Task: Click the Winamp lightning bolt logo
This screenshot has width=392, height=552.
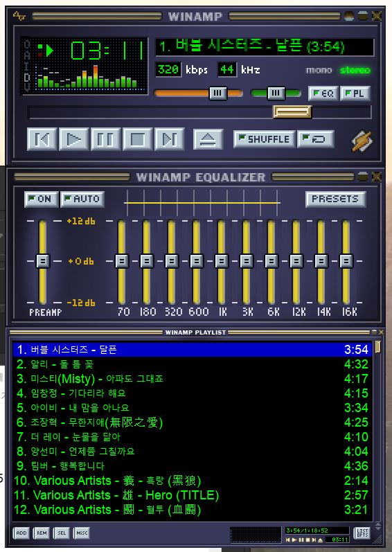Action: pyautogui.click(x=362, y=141)
